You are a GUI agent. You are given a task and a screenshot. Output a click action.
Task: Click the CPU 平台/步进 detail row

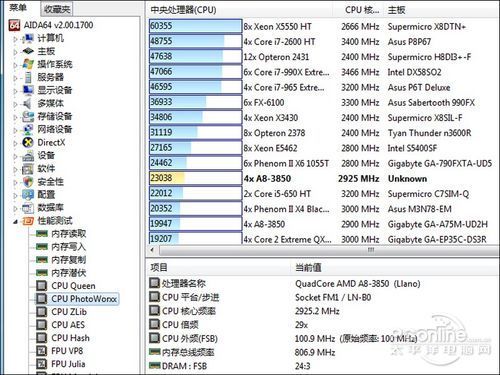click(323, 297)
